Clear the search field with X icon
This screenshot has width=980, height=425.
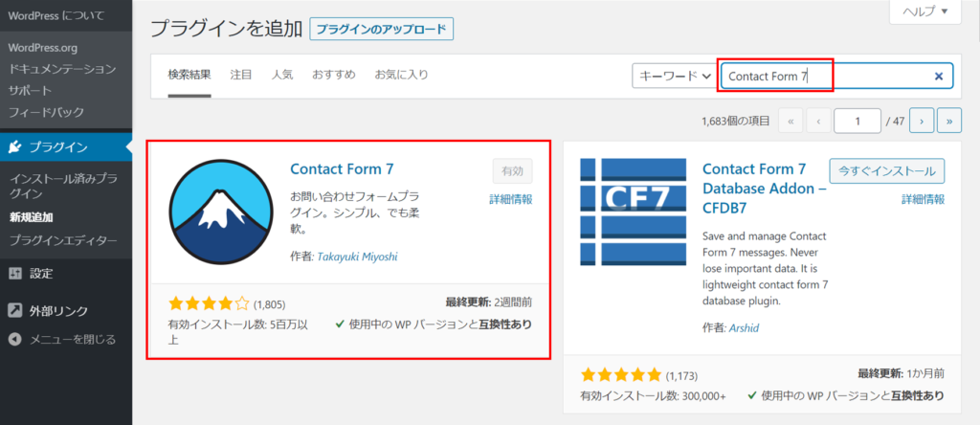pos(938,77)
